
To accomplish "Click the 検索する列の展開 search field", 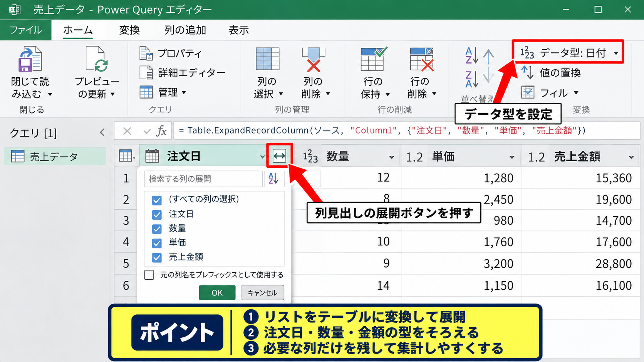I will 203,179.
